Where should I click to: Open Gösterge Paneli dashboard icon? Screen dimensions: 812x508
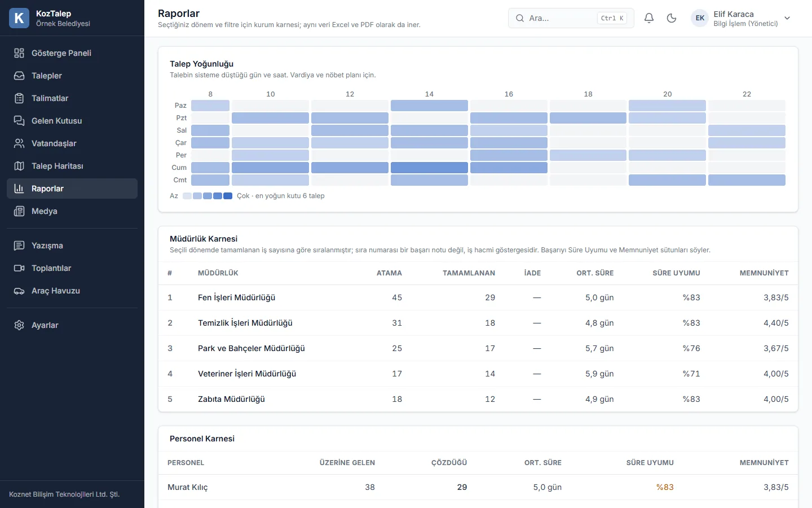pos(19,53)
